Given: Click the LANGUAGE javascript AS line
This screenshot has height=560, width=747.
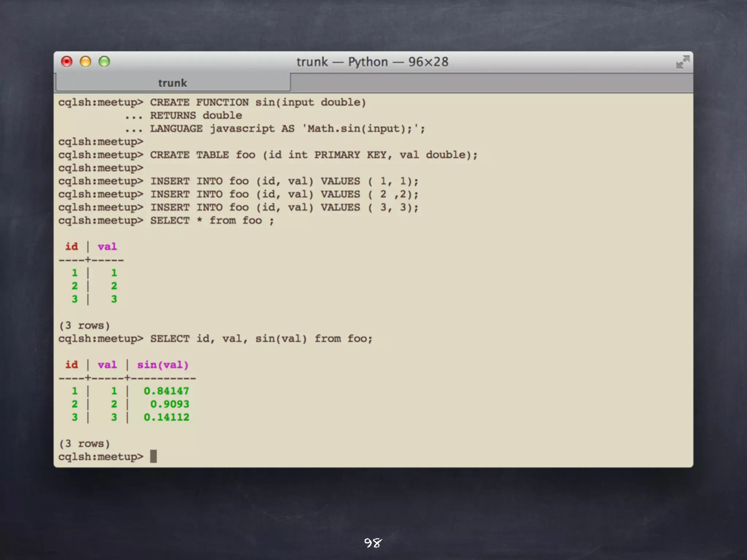Looking at the screenshot, I should (x=287, y=129).
